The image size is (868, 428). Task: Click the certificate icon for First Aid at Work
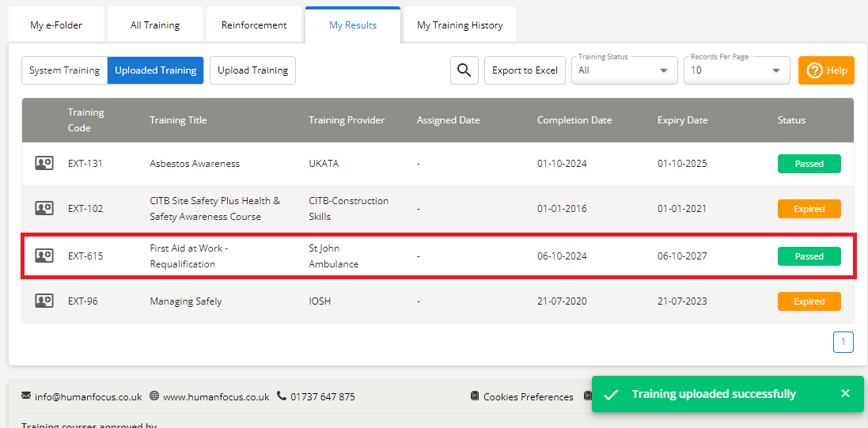[44, 256]
